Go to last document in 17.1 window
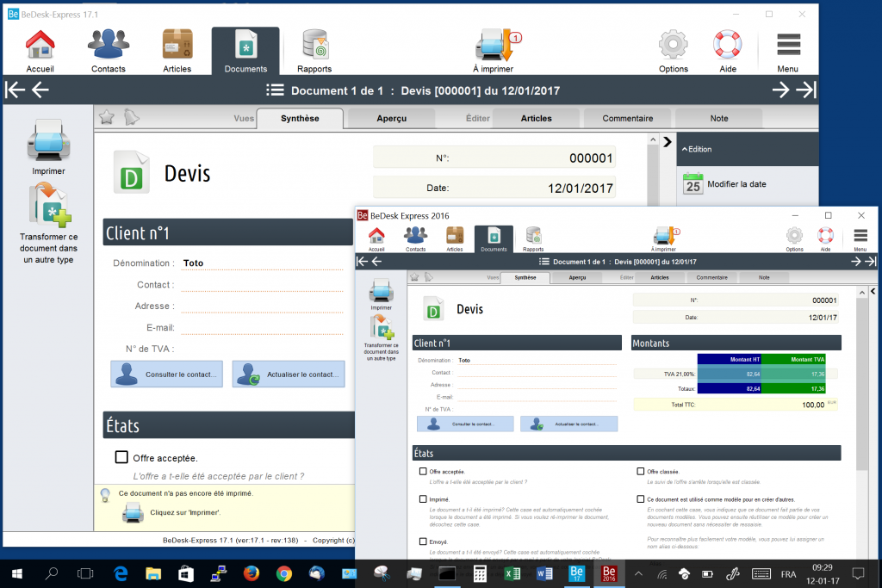This screenshot has height=588, width=882. [x=806, y=90]
